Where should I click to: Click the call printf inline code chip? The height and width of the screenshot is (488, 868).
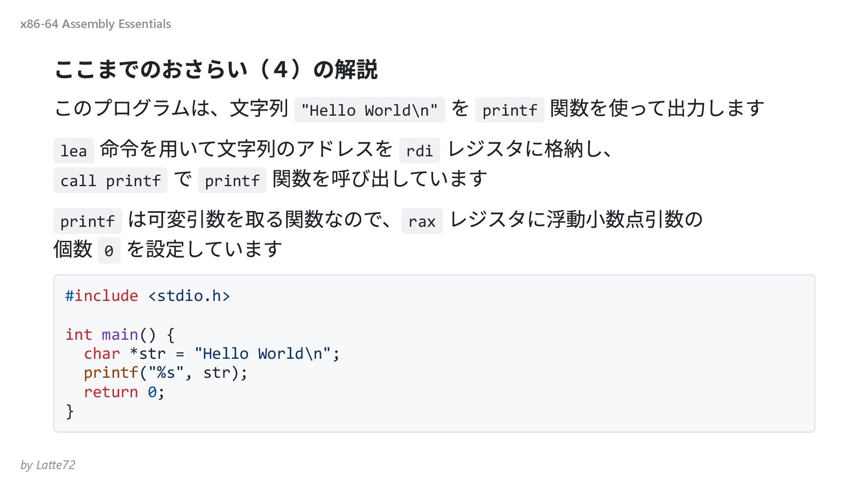pos(110,180)
